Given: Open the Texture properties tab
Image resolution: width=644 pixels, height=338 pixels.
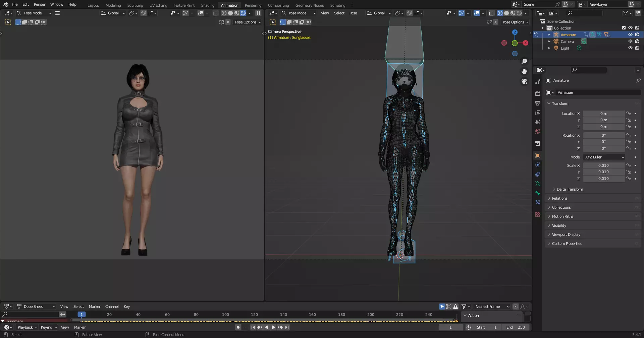Looking at the screenshot, I should click(538, 214).
